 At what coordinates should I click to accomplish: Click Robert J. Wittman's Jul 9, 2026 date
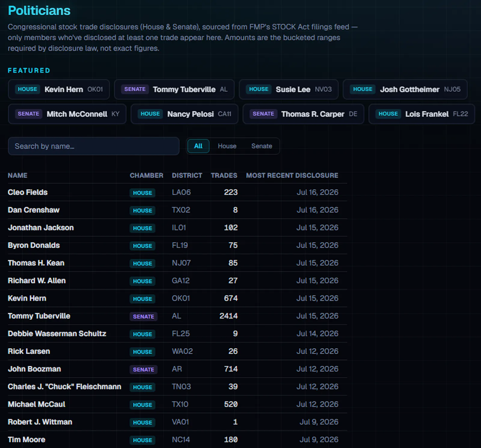(x=319, y=422)
